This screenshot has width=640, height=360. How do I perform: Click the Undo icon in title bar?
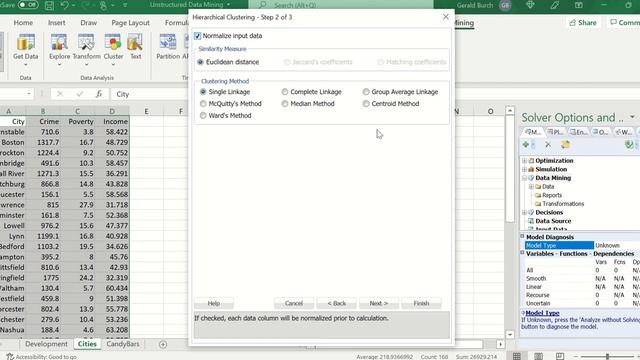(64, 5)
